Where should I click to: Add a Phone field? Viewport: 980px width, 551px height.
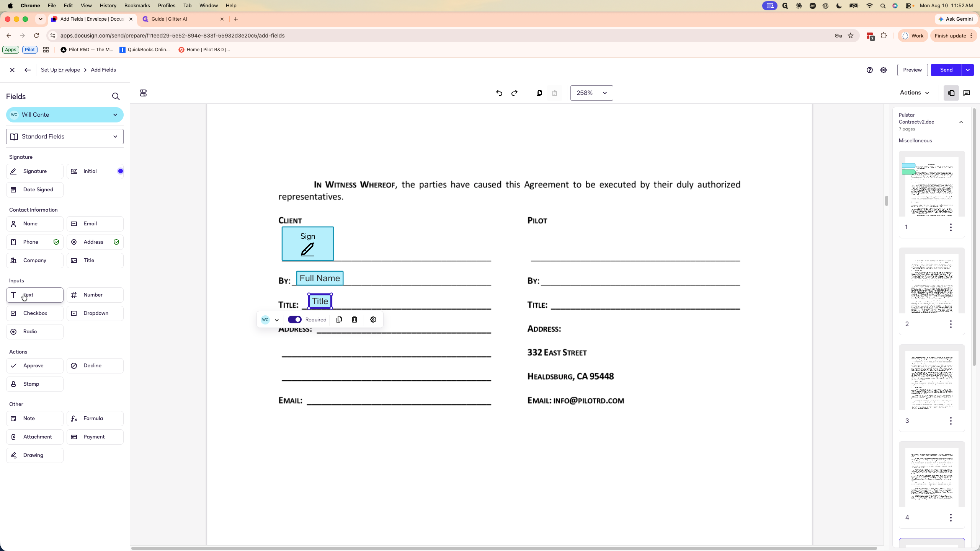(x=35, y=242)
